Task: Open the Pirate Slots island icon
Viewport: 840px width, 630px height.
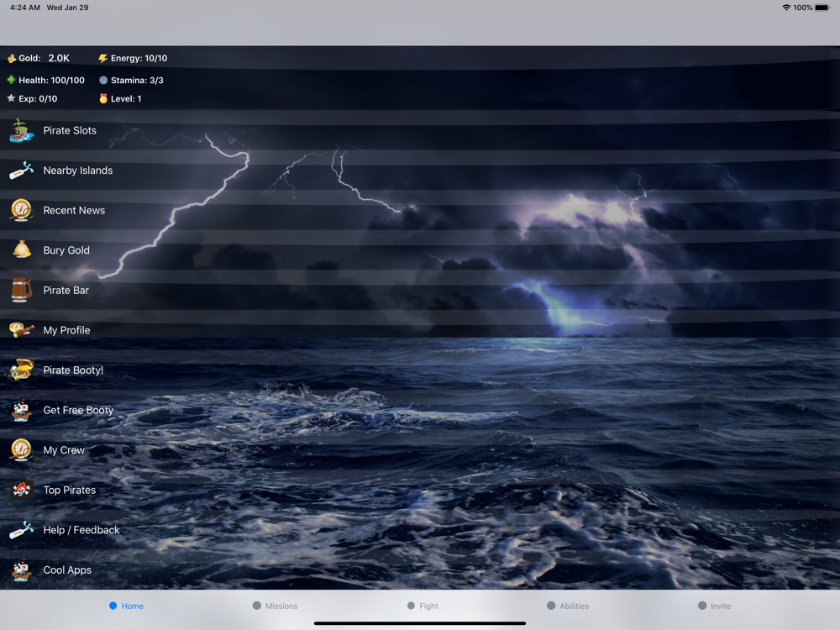Action: pyautogui.click(x=22, y=131)
